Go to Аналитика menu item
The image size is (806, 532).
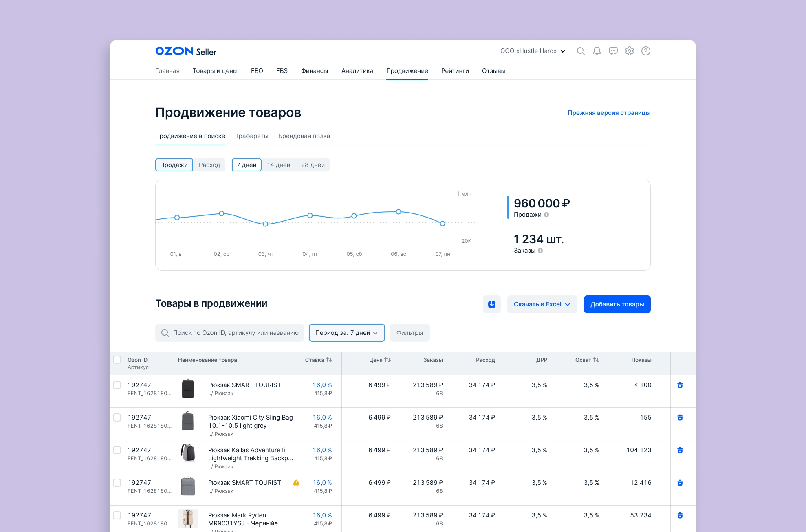pos(357,71)
